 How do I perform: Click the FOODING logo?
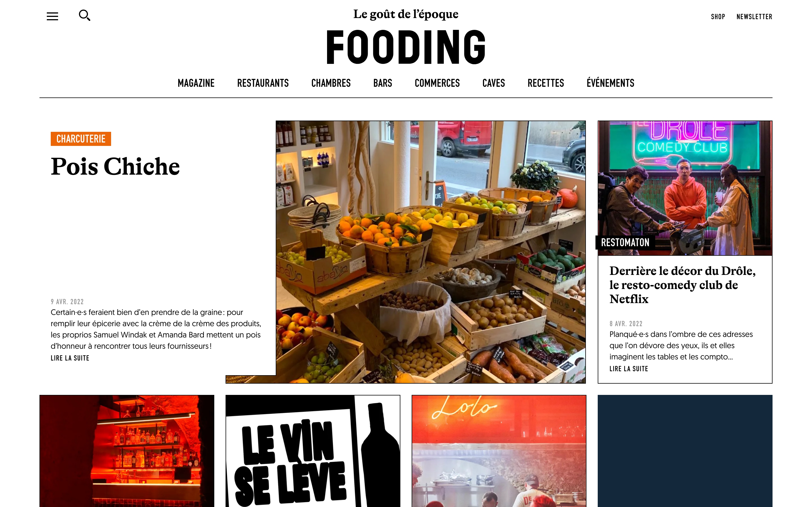click(x=406, y=47)
